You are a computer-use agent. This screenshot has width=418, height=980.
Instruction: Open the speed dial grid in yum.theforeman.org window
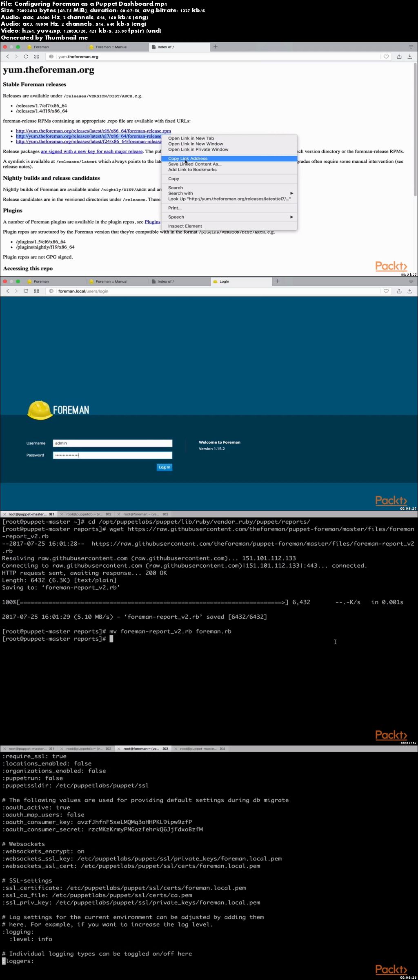tap(37, 57)
